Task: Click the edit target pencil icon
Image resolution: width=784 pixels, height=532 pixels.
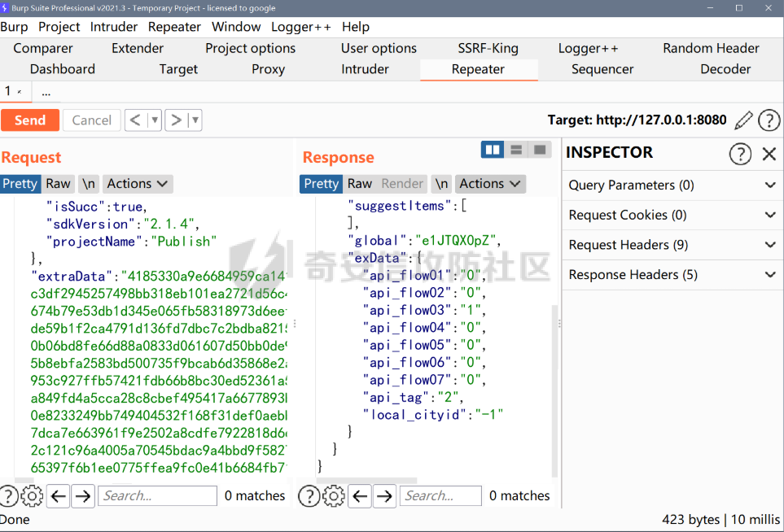Action: (x=743, y=120)
